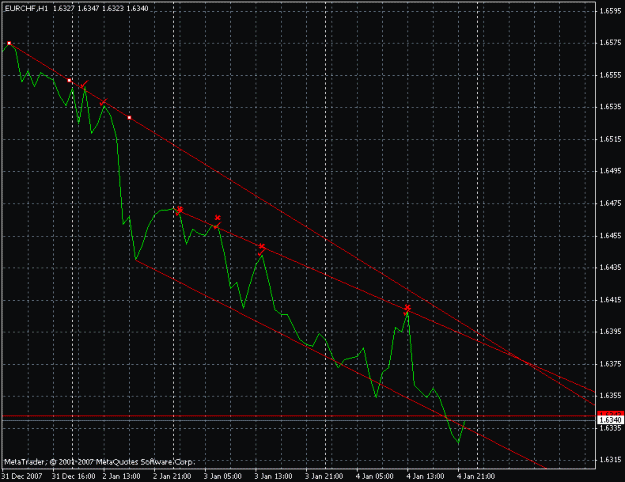625x482 pixels.
Task: Select the red horizontal line at 1.6342
Action: coord(299,416)
